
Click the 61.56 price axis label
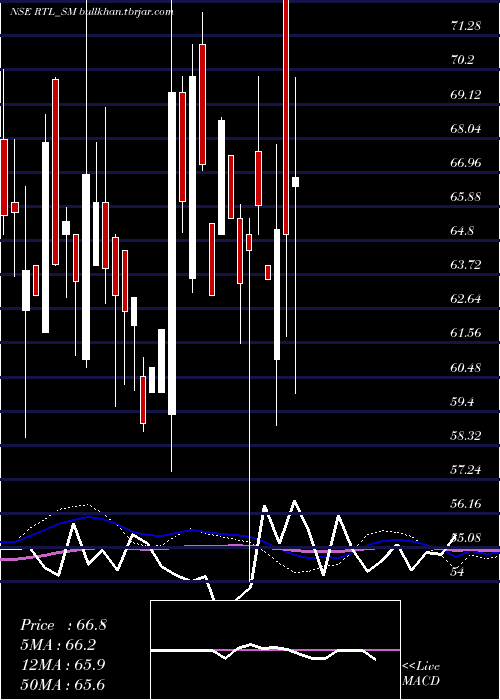click(466, 333)
